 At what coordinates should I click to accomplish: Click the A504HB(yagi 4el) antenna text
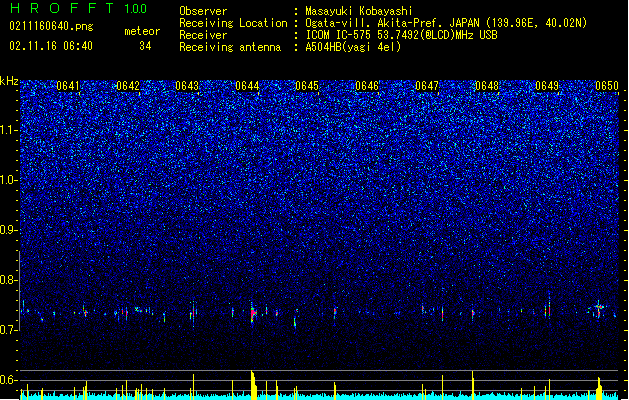click(353, 47)
